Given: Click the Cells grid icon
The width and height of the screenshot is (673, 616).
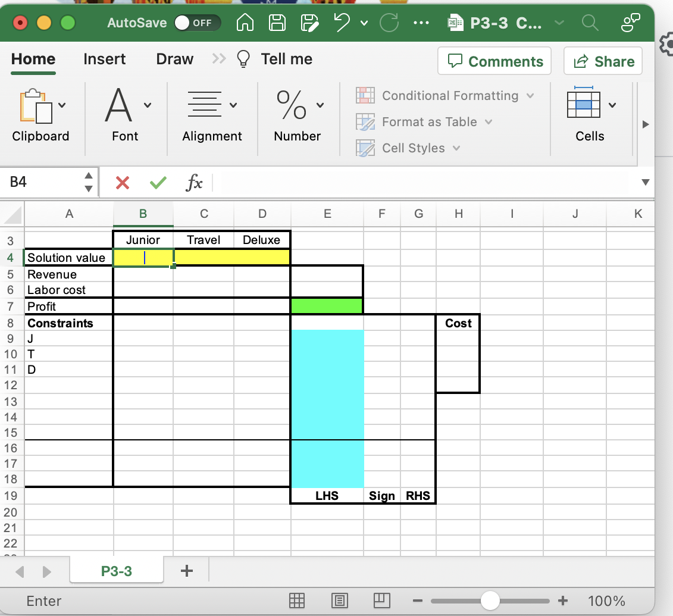Looking at the screenshot, I should (583, 102).
